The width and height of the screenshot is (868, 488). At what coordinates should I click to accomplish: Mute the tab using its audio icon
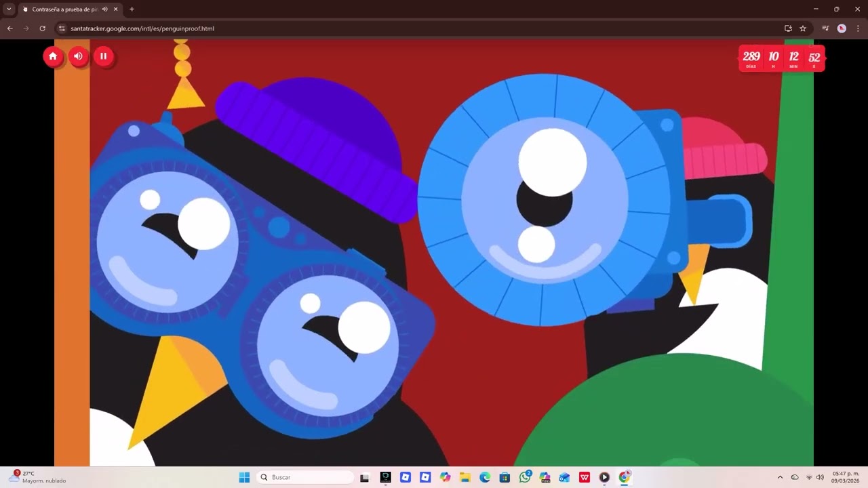point(105,9)
